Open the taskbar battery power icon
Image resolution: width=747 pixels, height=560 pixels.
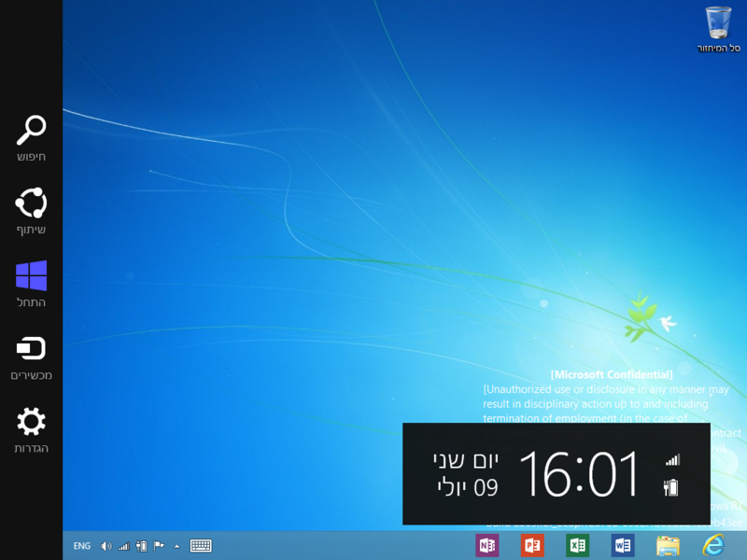(x=141, y=546)
